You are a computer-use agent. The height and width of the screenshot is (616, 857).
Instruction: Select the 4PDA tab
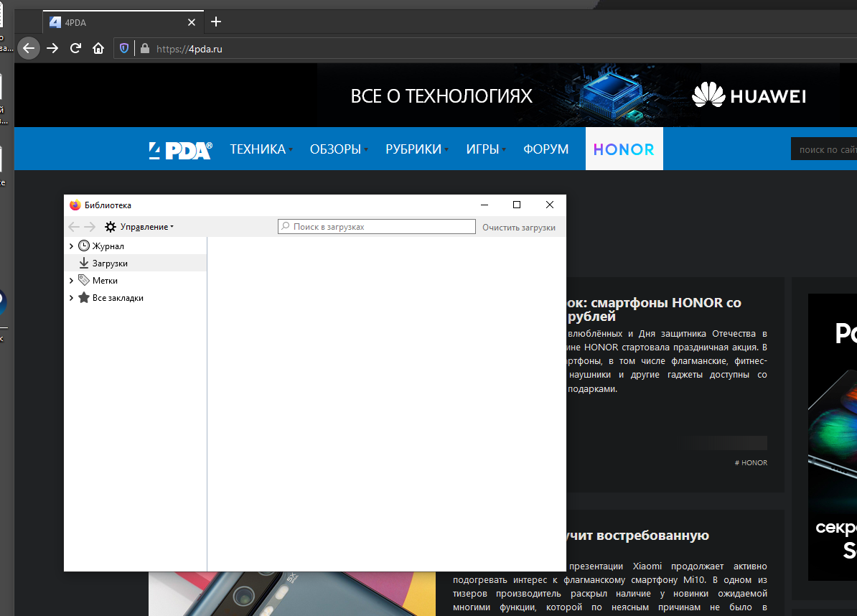[123, 22]
